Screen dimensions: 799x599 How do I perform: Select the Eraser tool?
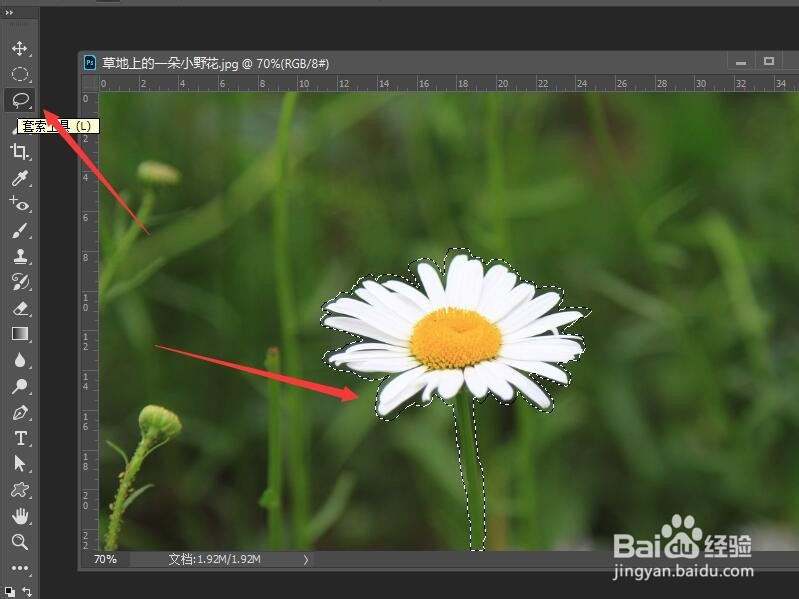point(19,308)
